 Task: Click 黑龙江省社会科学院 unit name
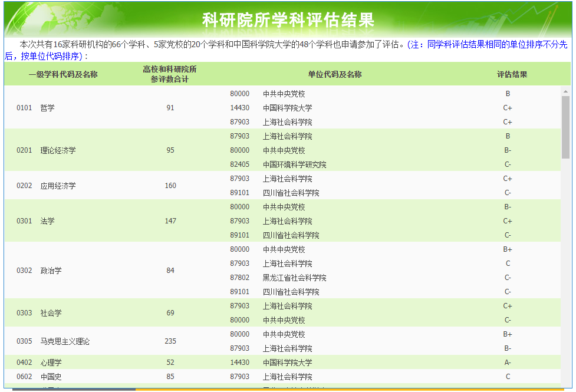pos(295,278)
